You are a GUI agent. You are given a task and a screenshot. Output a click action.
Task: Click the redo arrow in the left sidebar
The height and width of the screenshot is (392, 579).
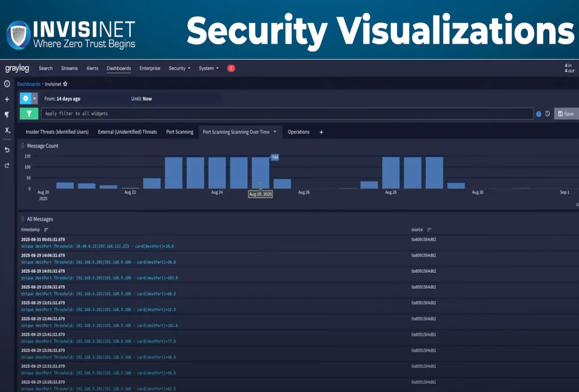point(7,166)
